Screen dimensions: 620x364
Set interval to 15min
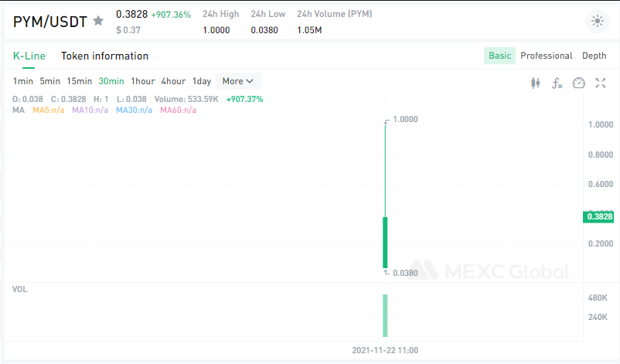(x=79, y=81)
